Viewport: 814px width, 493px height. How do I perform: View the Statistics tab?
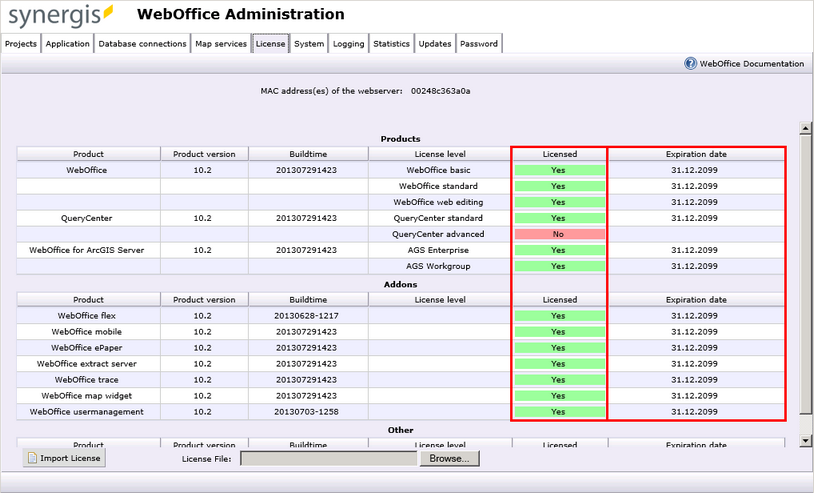pyautogui.click(x=391, y=44)
